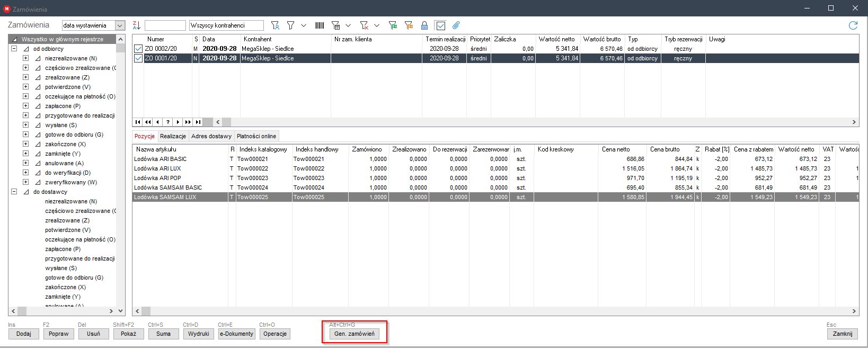Click the 'Cena netto' column header
The width and height of the screenshot is (868, 349).
(622, 149)
